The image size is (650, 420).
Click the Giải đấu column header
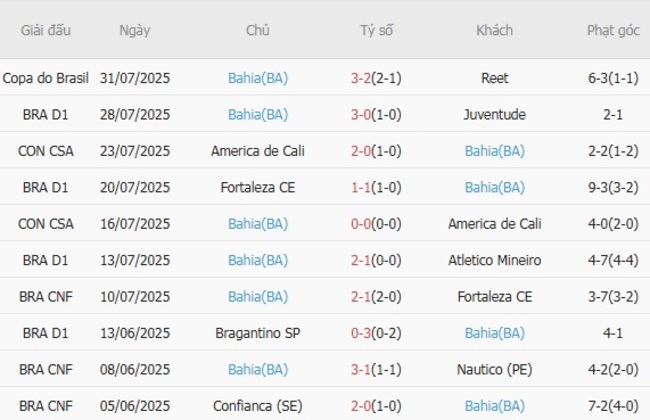(x=45, y=30)
